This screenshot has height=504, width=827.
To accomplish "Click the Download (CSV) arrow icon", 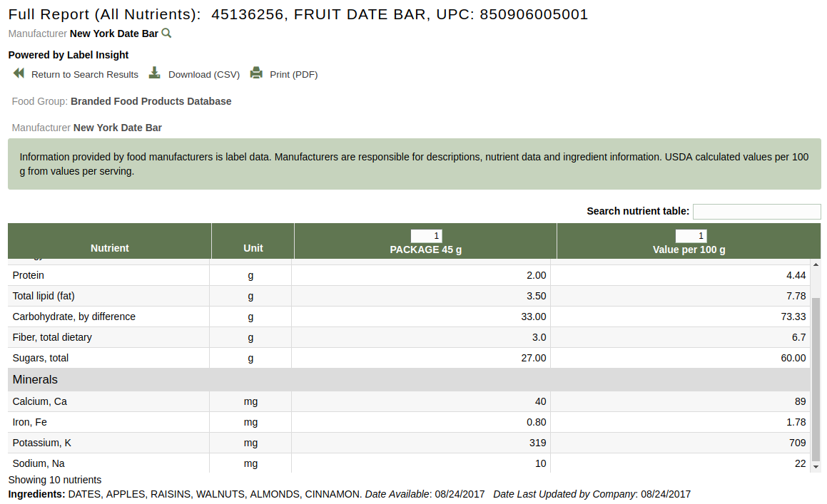I will [154, 73].
